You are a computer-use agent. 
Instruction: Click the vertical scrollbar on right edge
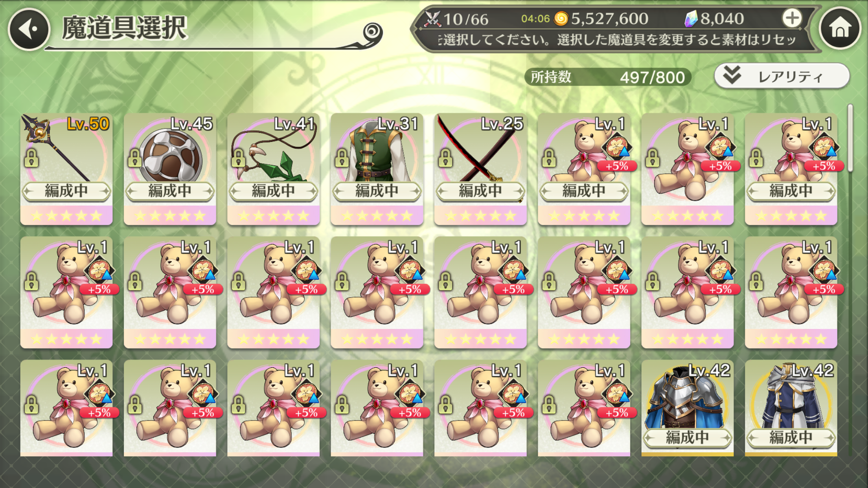(x=850, y=138)
